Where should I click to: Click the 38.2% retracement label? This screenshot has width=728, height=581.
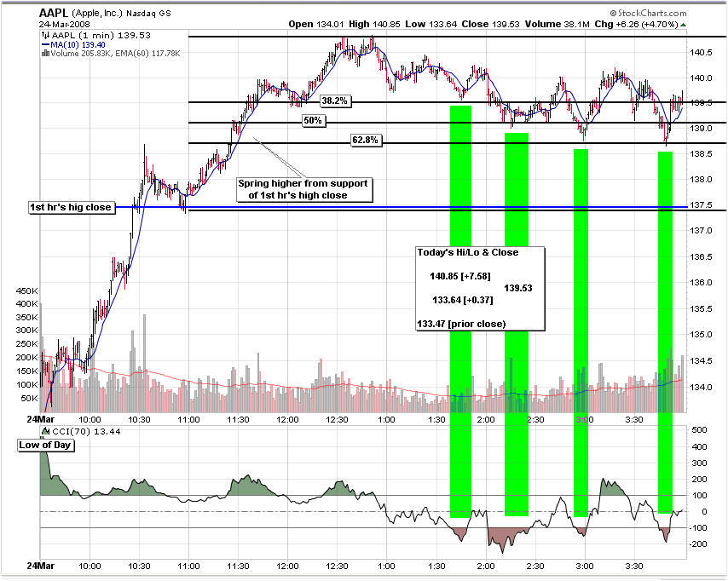coord(334,101)
